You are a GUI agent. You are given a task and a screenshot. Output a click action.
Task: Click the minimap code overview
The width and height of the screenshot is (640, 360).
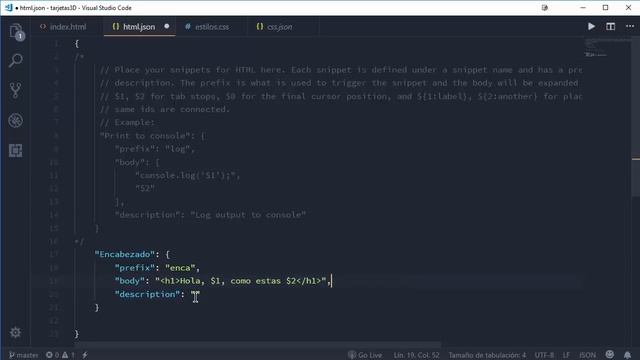pyautogui.click(x=606, y=47)
